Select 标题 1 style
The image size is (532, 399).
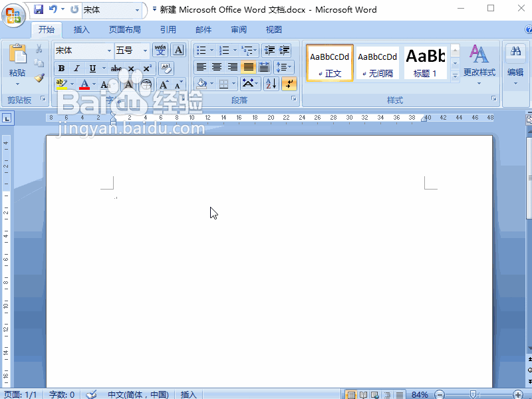(x=426, y=63)
